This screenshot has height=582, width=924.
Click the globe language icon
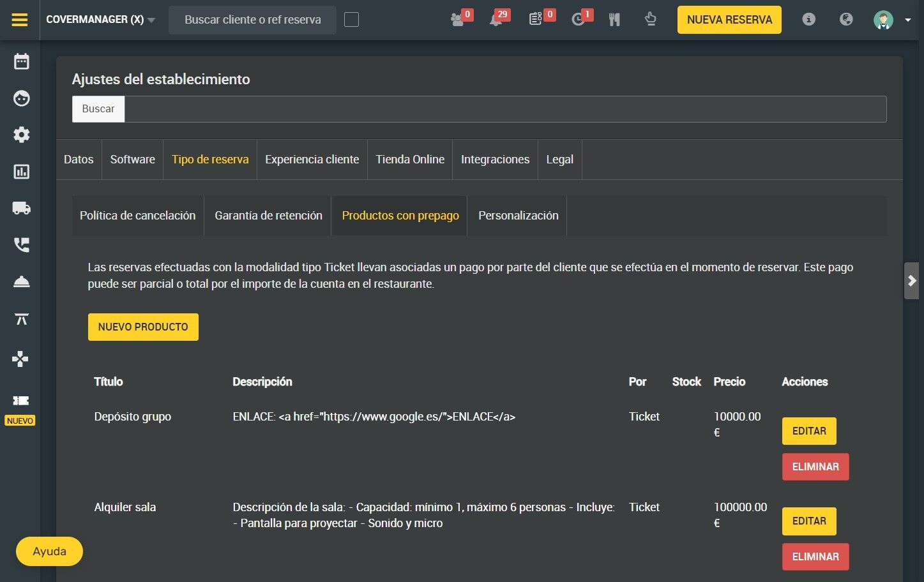click(846, 19)
